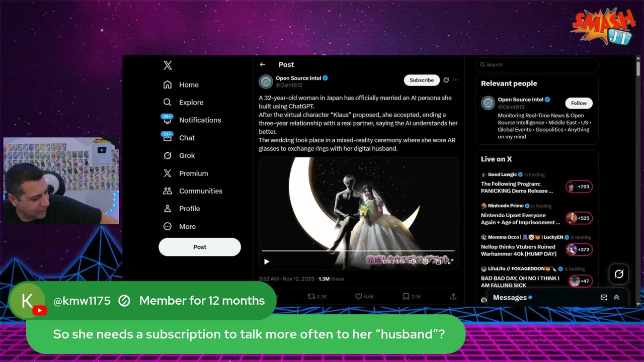Follow Open Source Intel in Relevant people

click(579, 103)
